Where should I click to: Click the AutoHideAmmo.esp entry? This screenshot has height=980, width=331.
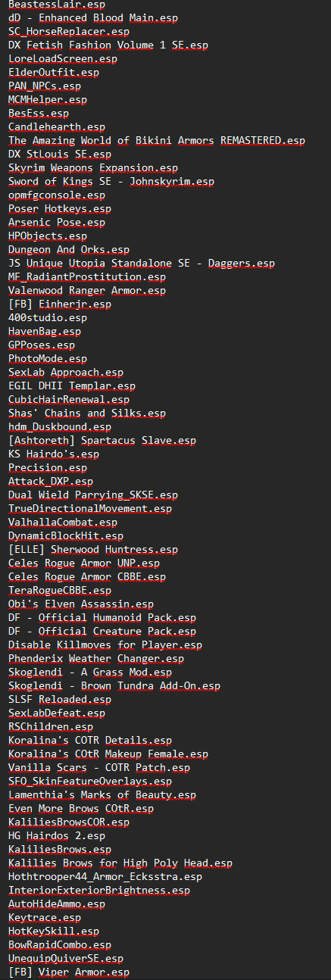pyautogui.click(x=57, y=904)
